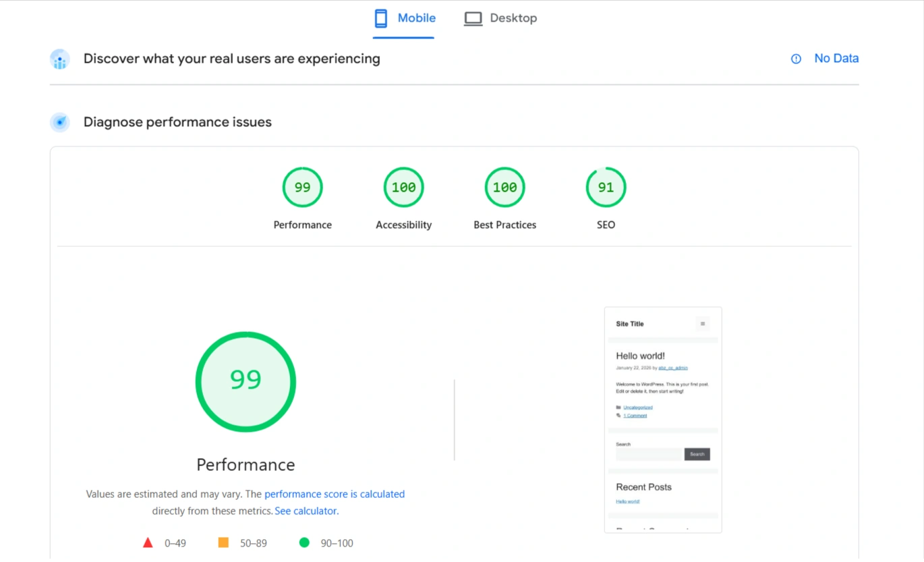Click the Site Title text in preview

tap(629, 324)
